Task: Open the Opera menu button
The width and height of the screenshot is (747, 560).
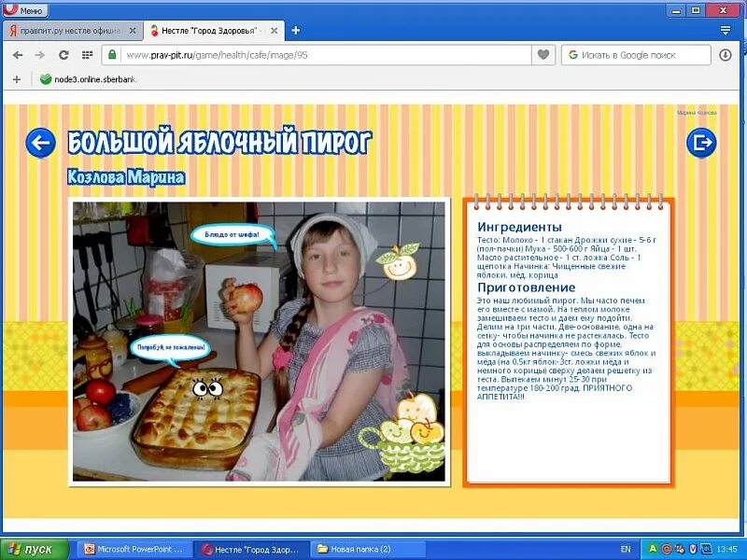Action: 23,9
